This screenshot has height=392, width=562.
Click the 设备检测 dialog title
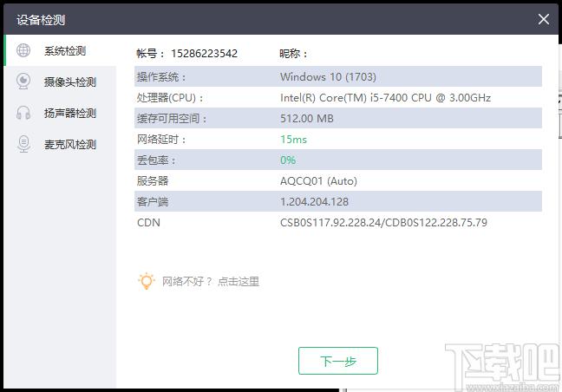coord(41,20)
